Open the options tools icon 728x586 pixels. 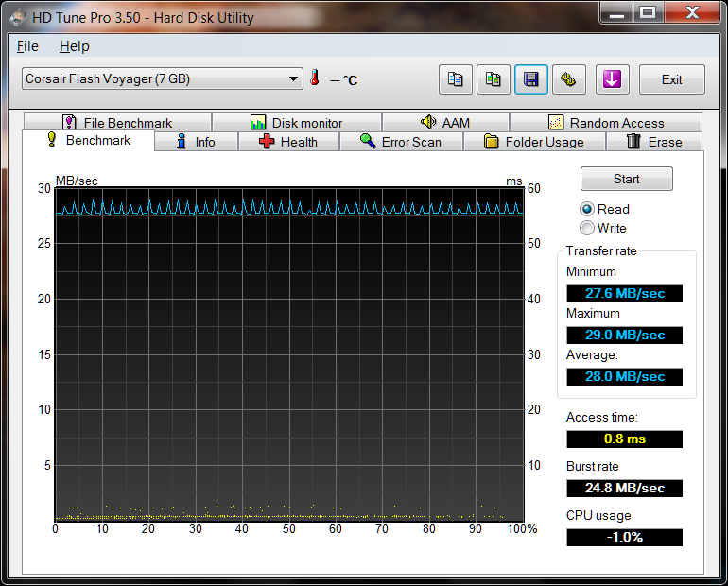[x=569, y=79]
